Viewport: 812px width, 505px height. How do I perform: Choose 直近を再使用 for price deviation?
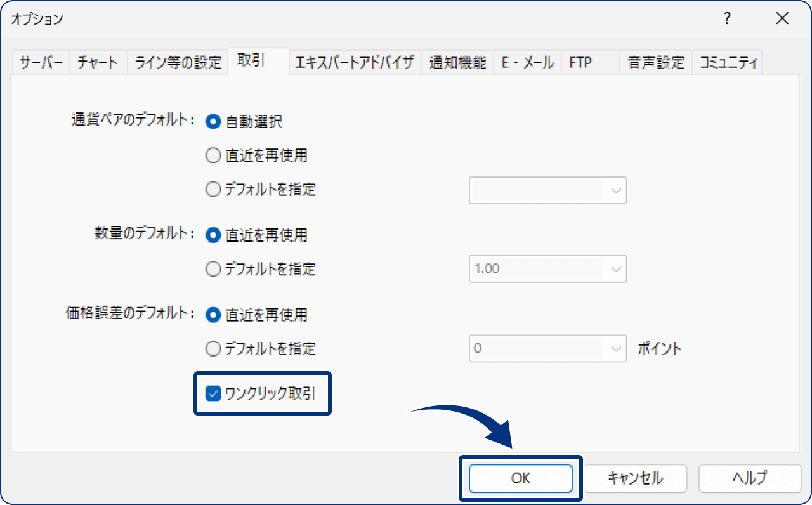tap(213, 315)
